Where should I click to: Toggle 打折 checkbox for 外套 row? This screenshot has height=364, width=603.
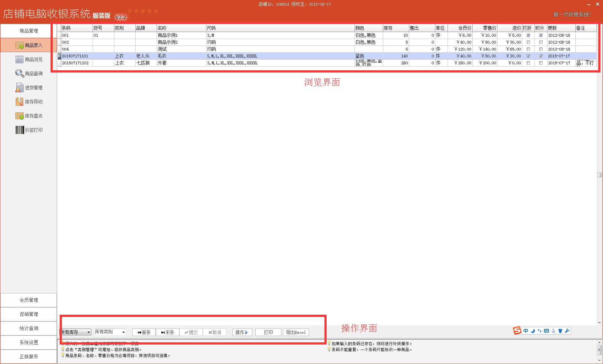tap(528, 63)
